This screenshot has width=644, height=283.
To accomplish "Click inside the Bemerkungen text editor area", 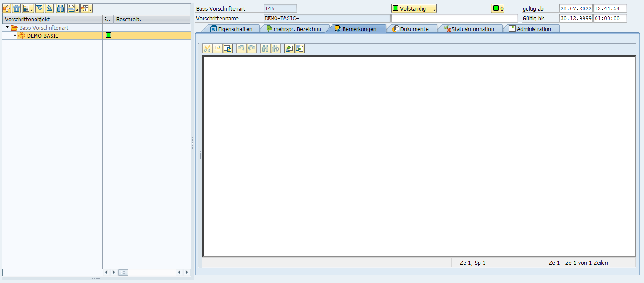I will click(419, 156).
